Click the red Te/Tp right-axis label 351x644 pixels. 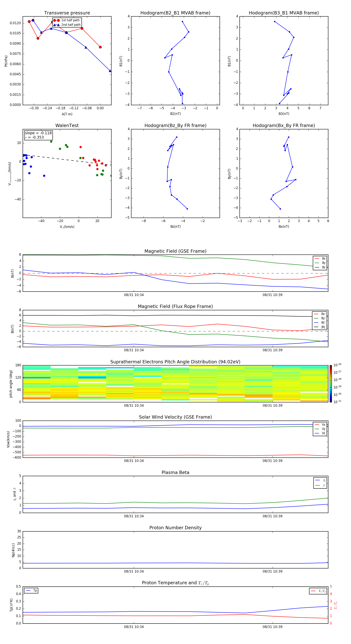tap(336, 605)
